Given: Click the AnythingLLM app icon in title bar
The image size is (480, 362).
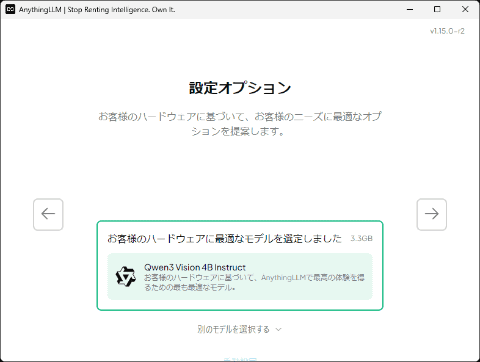Looking at the screenshot, I should pos(10,9).
